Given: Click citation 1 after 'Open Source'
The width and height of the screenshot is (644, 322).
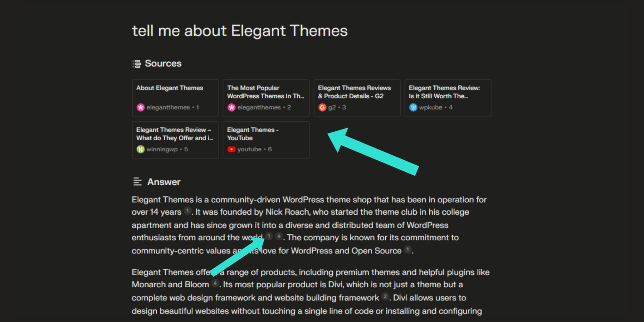Looking at the screenshot, I should (407, 250).
